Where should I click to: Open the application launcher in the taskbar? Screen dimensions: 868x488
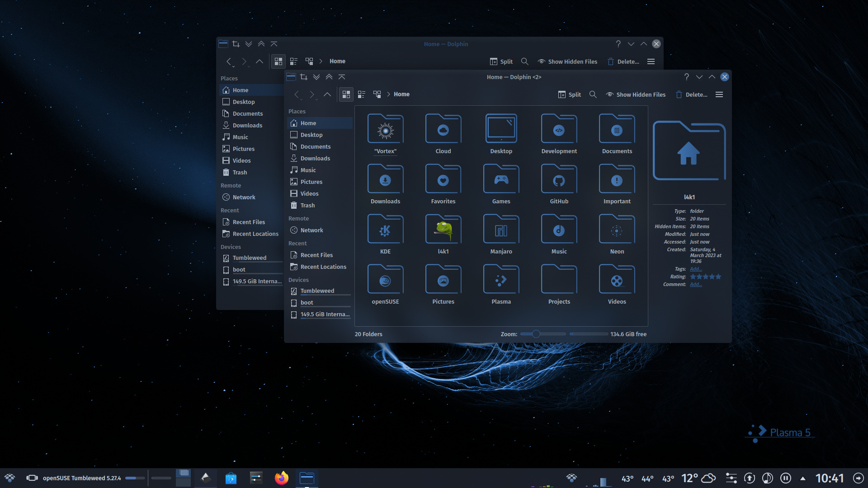[x=10, y=478]
